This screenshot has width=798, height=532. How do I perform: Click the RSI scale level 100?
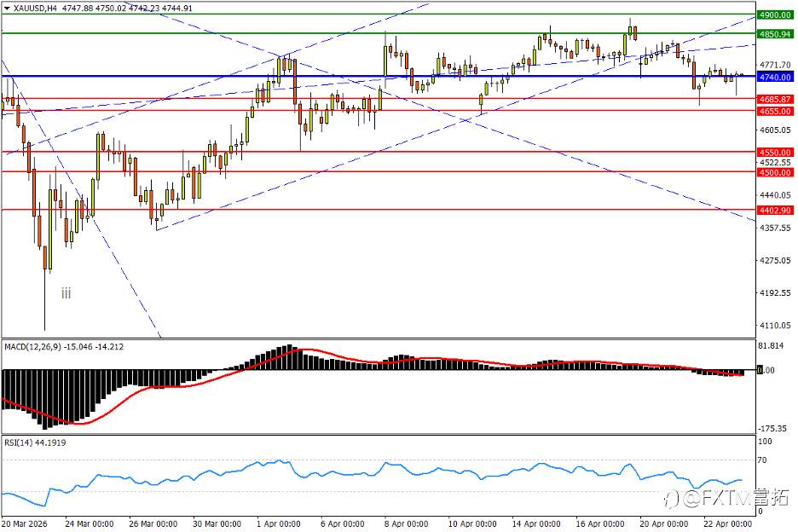click(765, 442)
